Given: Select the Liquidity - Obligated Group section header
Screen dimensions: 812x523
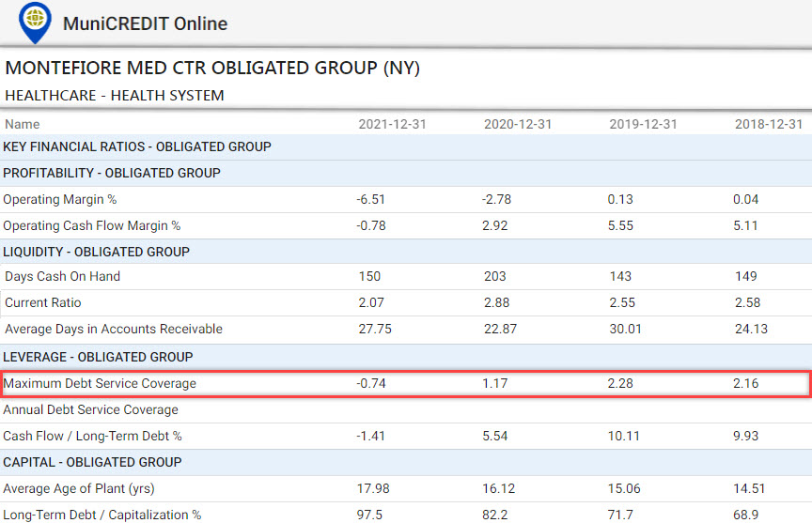Looking at the screenshot, I should pyautogui.click(x=406, y=252).
